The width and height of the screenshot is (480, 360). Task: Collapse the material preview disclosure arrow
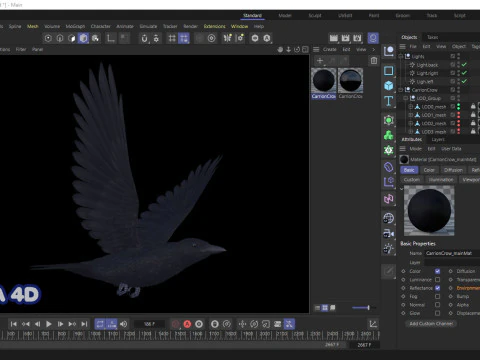[x=402, y=189]
